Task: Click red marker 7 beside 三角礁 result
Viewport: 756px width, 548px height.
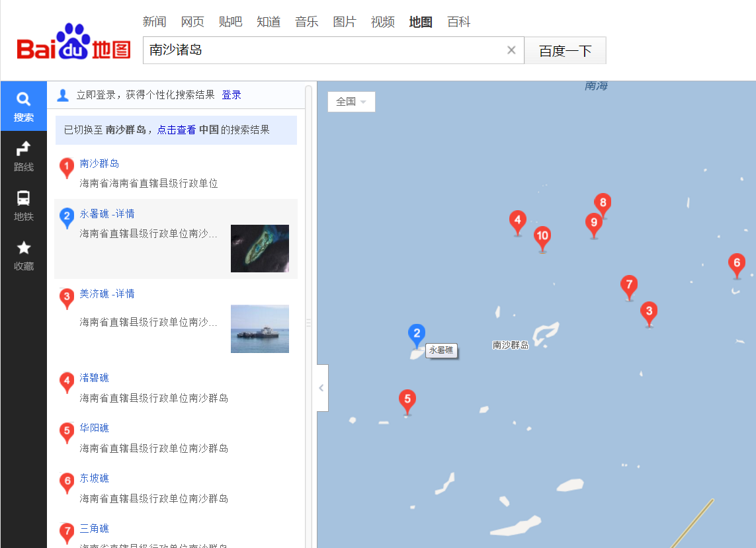Action: [67, 533]
